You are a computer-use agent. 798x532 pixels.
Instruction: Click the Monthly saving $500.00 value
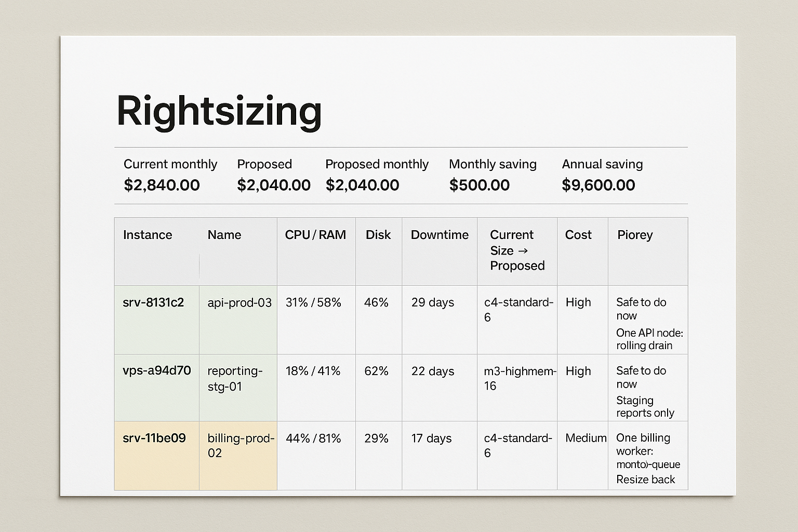[479, 185]
